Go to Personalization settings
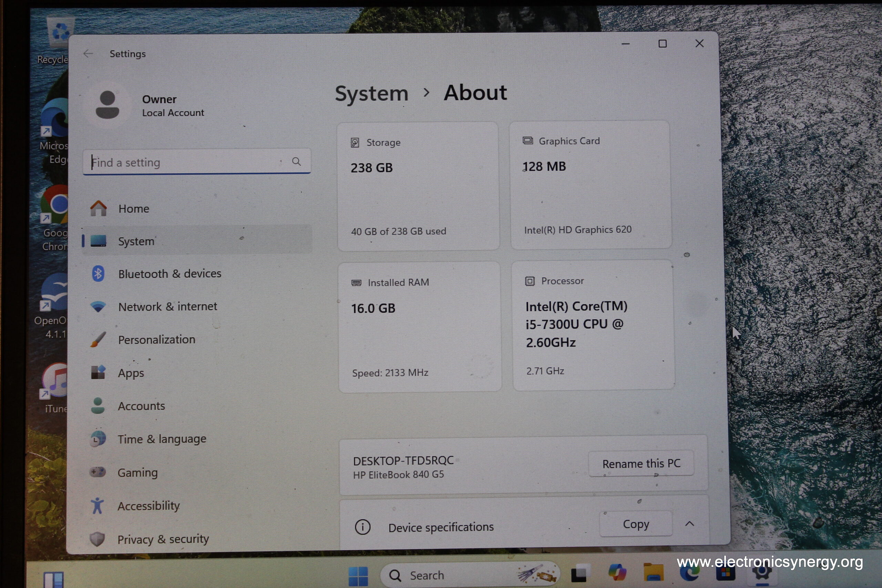The image size is (882, 588). click(156, 340)
